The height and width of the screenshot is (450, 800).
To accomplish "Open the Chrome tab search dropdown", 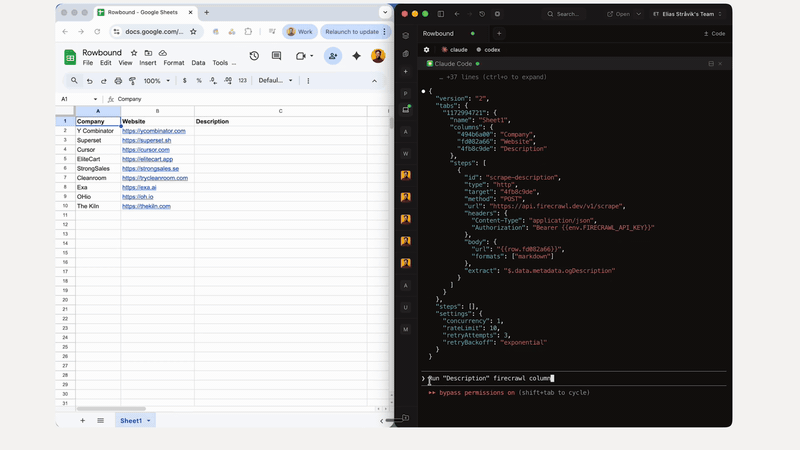I will (x=385, y=12).
